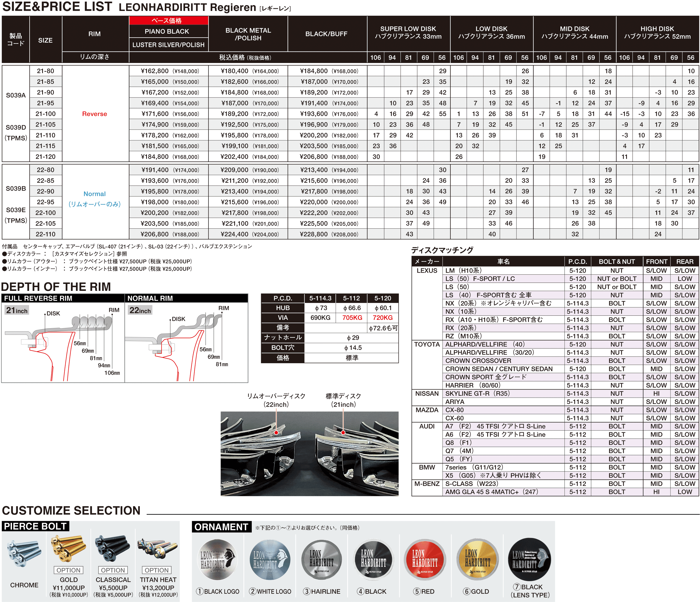Click the red 705KG VIA value
This screenshot has width=700, height=602.
tap(352, 318)
